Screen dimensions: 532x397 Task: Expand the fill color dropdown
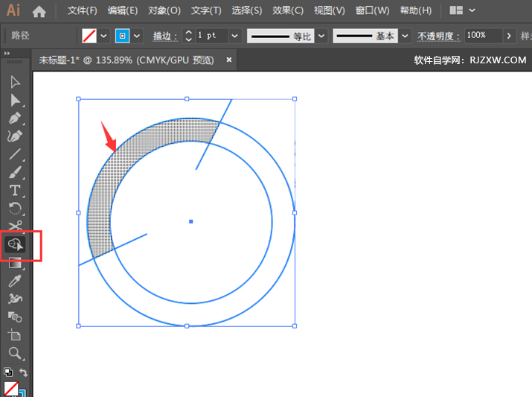pos(104,36)
